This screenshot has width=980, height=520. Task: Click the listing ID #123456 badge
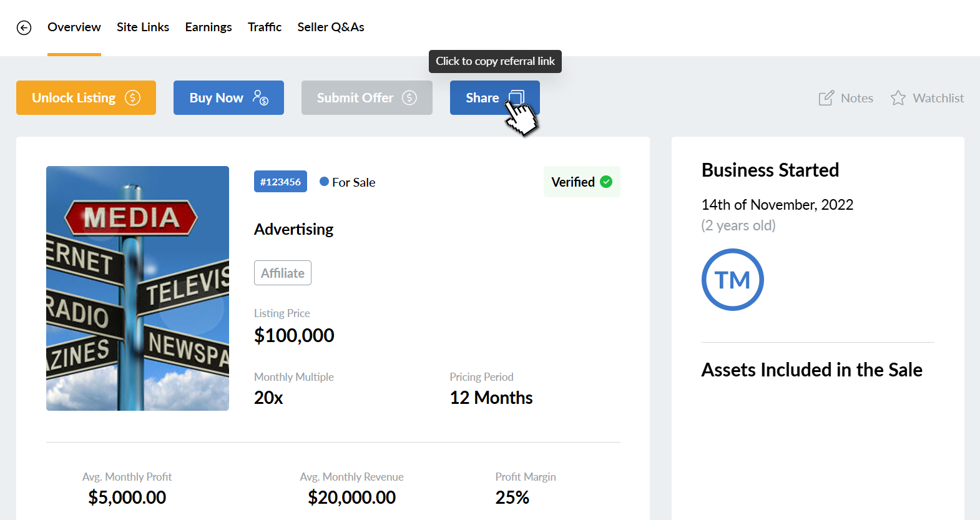280,182
